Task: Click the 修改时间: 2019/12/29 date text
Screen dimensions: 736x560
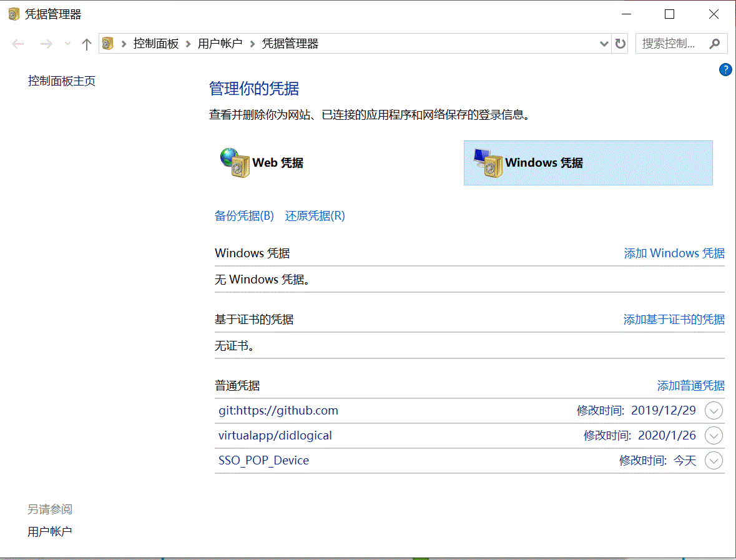Action: (636, 411)
